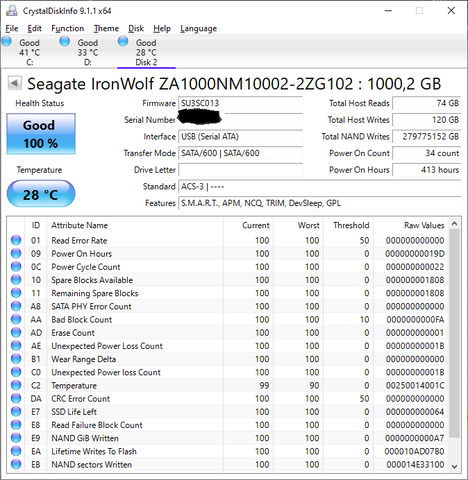The image size is (468, 480).
Task: Select raw value 00250014001C
Action: pyautogui.click(x=415, y=386)
